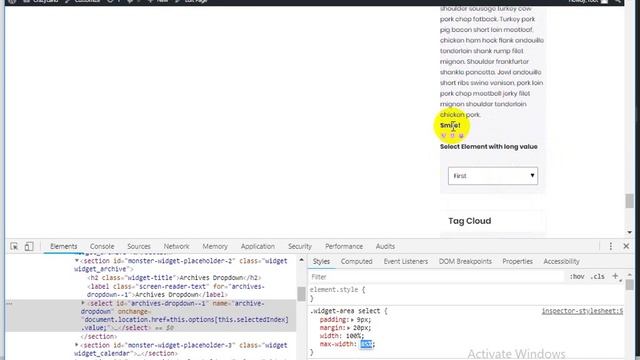Viewport: 640px width, 360px height.
Task: Select the h2 widget-title Archives Dropdown node
Action: coord(174,278)
